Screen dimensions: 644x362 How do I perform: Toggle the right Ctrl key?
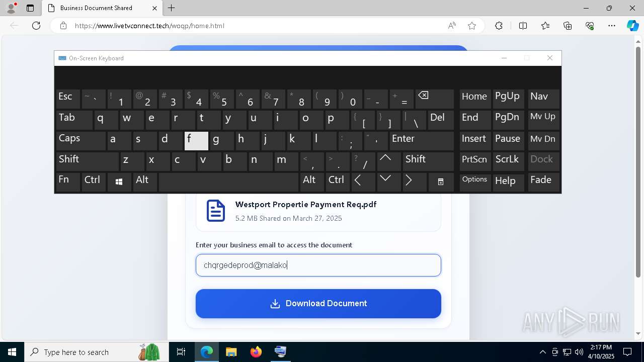click(338, 182)
